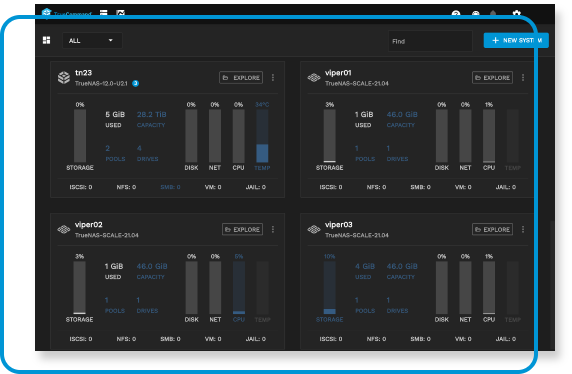Click the viper02 system icon
Viewport: 572px width, 374px height.
64,229
